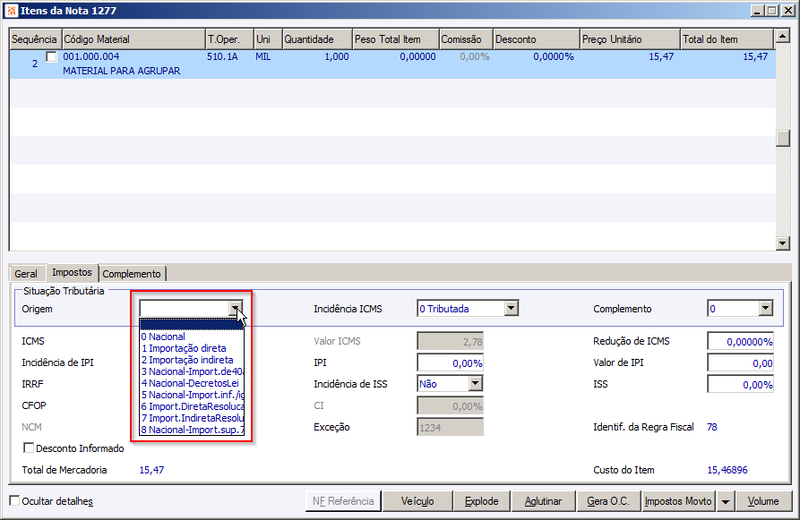Click the Volume button

point(763,501)
